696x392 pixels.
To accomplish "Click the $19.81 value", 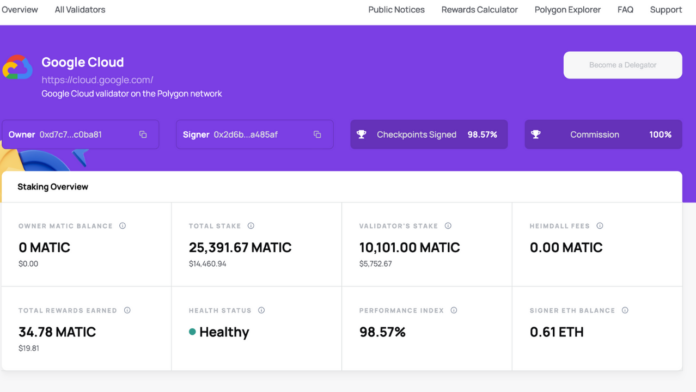I will pyautogui.click(x=29, y=348).
